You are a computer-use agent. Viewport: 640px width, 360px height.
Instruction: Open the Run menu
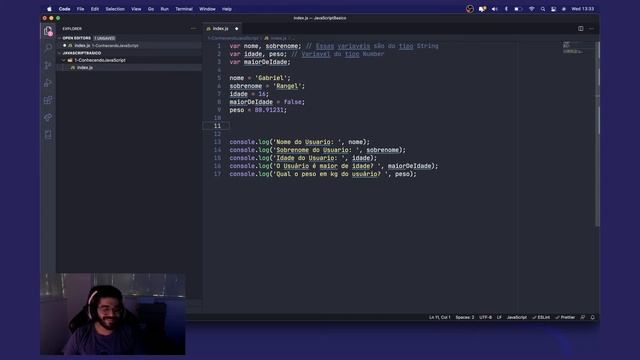(x=164, y=9)
